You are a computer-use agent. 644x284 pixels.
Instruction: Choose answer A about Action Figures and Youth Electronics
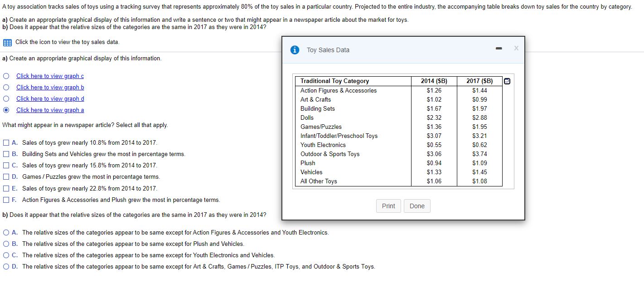6,232
